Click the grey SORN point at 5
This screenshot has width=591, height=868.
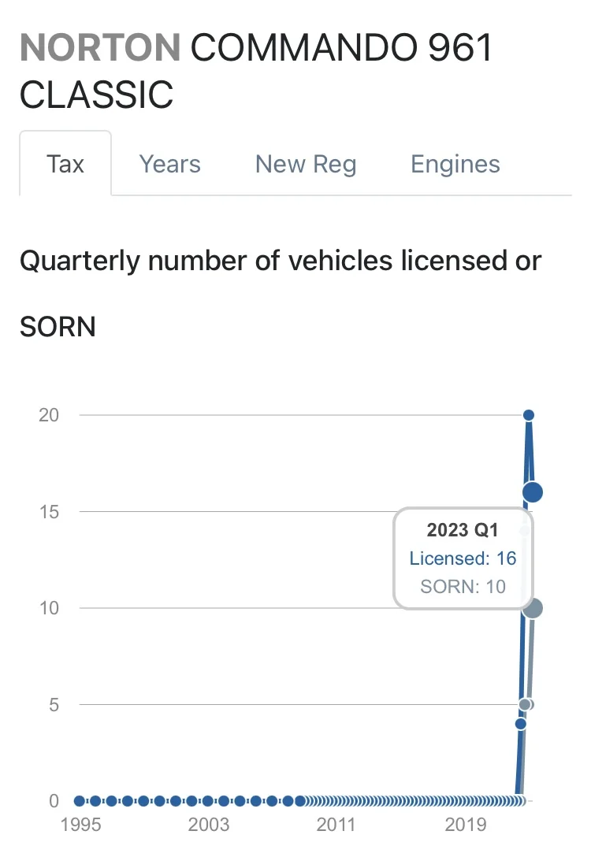pos(525,704)
